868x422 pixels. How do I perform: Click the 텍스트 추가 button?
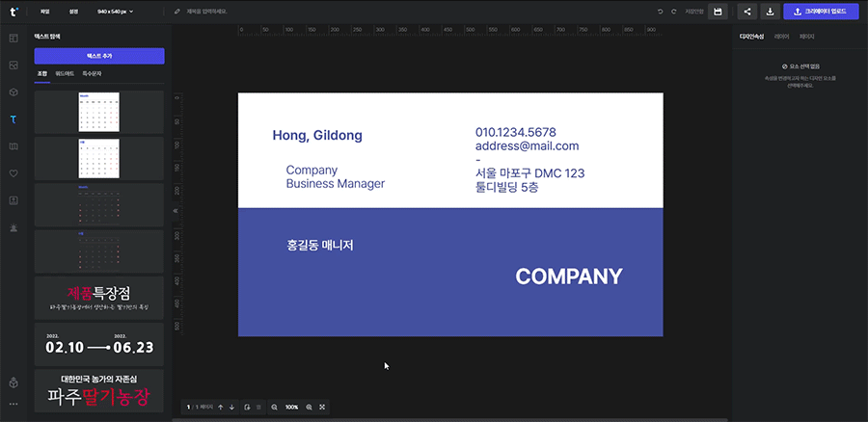98,56
